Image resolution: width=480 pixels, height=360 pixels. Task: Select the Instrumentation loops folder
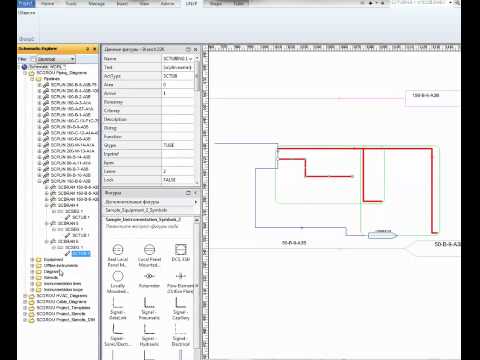click(63, 290)
